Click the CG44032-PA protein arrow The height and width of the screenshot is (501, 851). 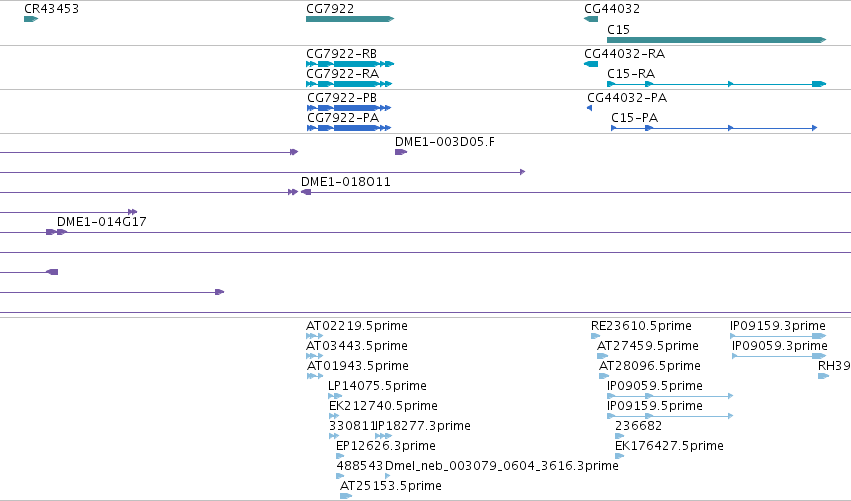[589, 108]
